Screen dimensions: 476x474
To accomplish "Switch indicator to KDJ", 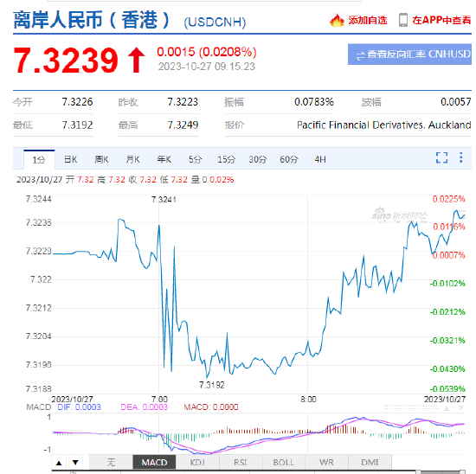I will pyautogui.click(x=197, y=463).
